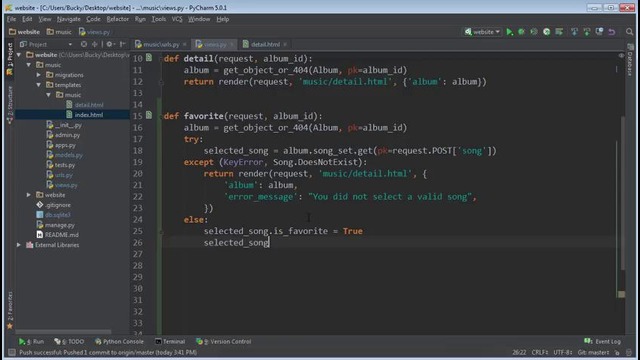Click the UTF-8 encoding status entry
The height and width of the screenshot is (360, 640).
pyautogui.click(x=563, y=352)
